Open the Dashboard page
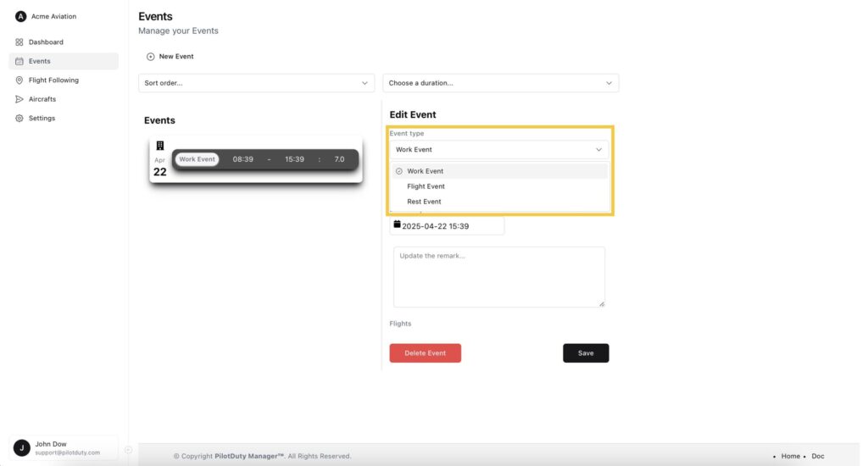The height and width of the screenshot is (466, 868). point(64,42)
